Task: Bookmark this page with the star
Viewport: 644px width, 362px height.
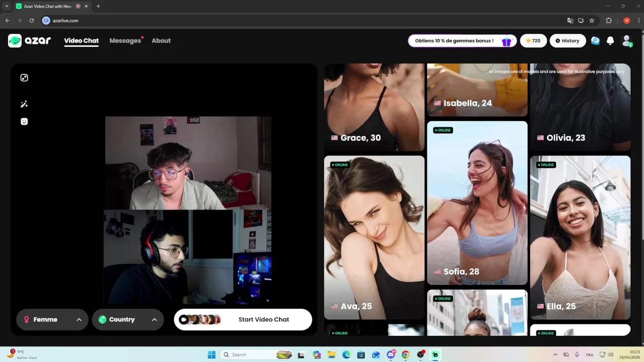Action: point(592,21)
